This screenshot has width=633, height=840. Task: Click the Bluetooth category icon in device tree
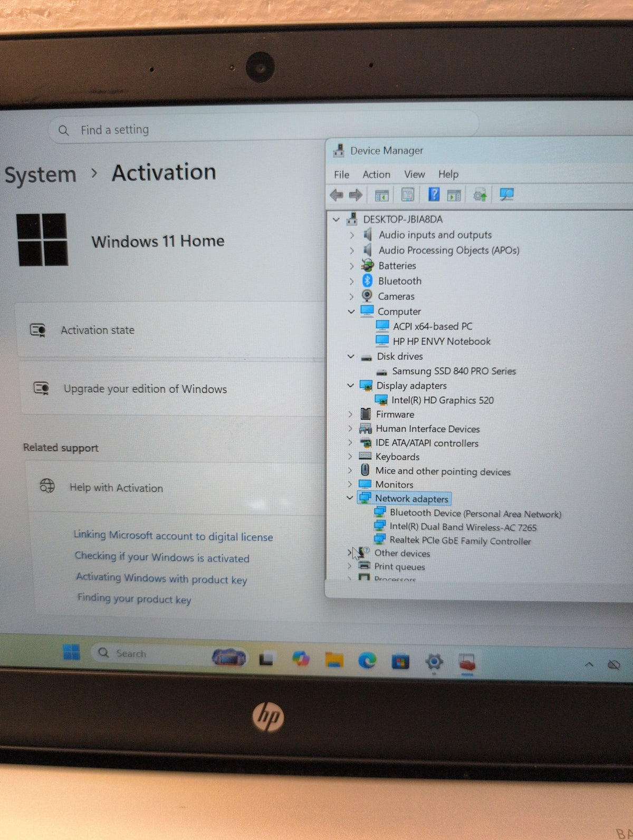[x=367, y=281]
